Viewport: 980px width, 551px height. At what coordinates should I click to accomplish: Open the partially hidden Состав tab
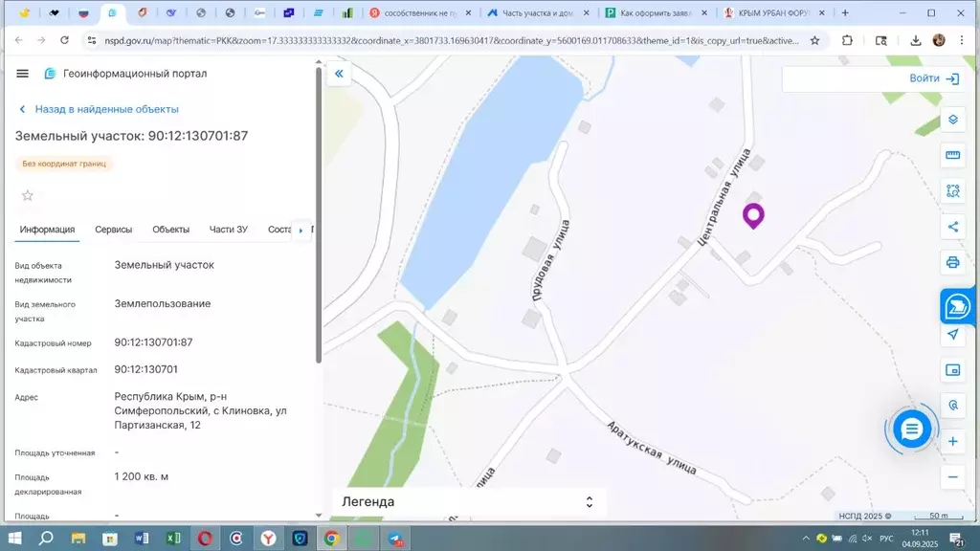279,230
